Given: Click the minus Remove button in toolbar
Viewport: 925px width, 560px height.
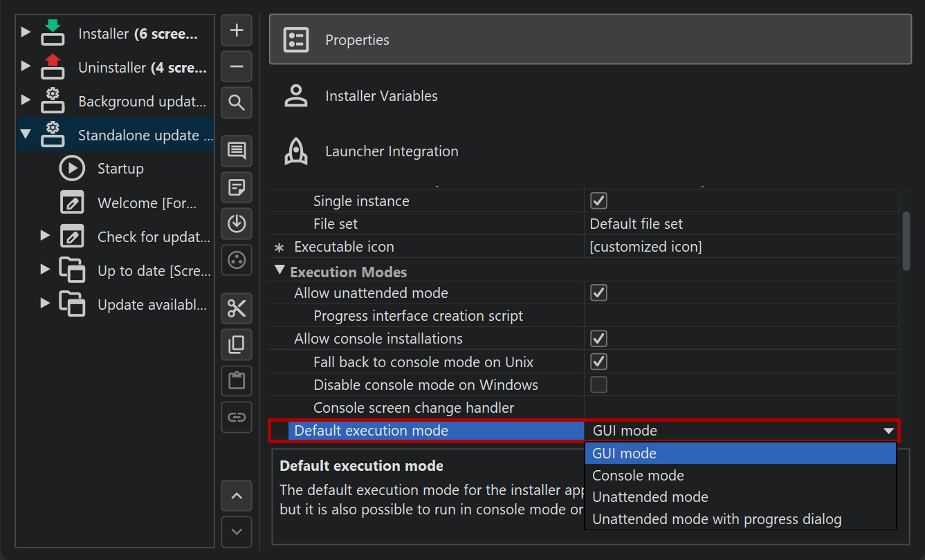Looking at the screenshot, I should tap(237, 66).
